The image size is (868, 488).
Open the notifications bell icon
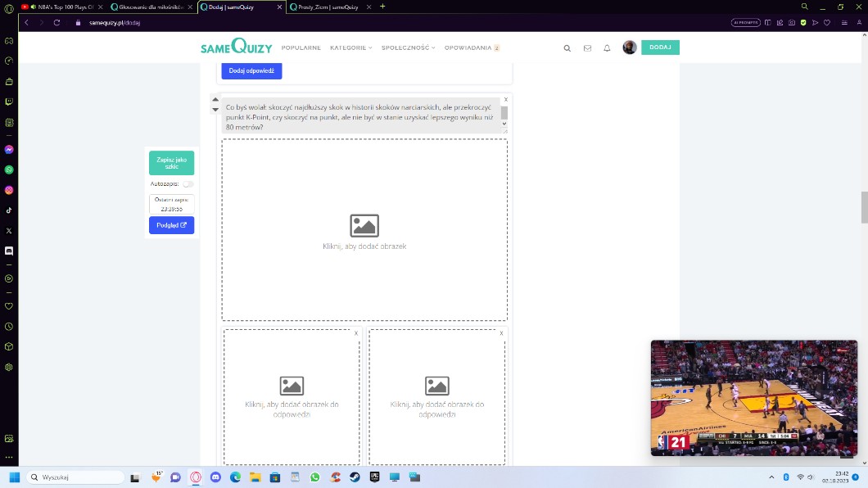point(607,48)
